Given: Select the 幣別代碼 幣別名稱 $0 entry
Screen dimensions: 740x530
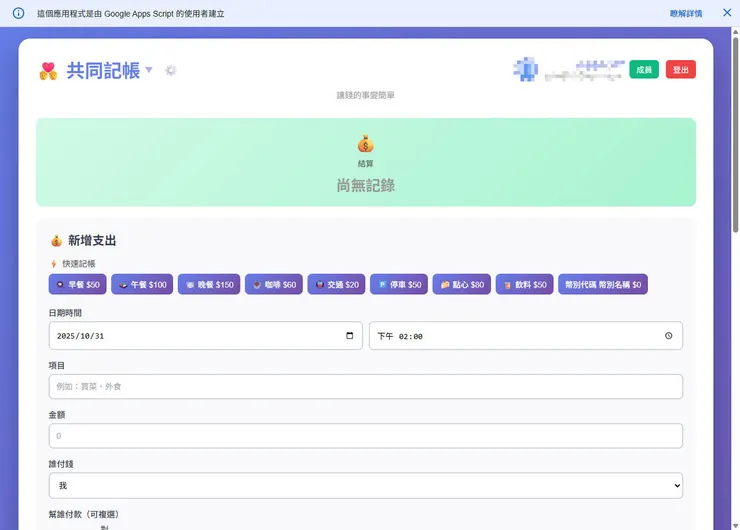Looking at the screenshot, I should [603, 284].
